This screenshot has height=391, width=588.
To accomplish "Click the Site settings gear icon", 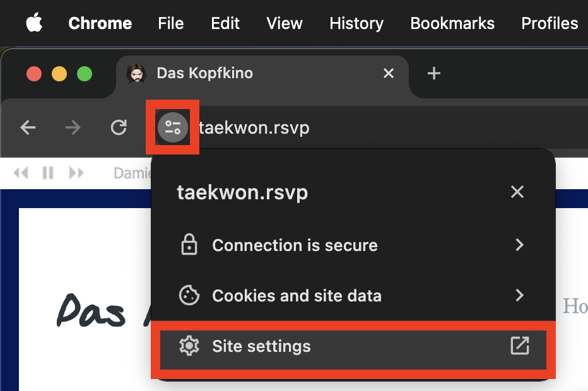I will click(189, 346).
